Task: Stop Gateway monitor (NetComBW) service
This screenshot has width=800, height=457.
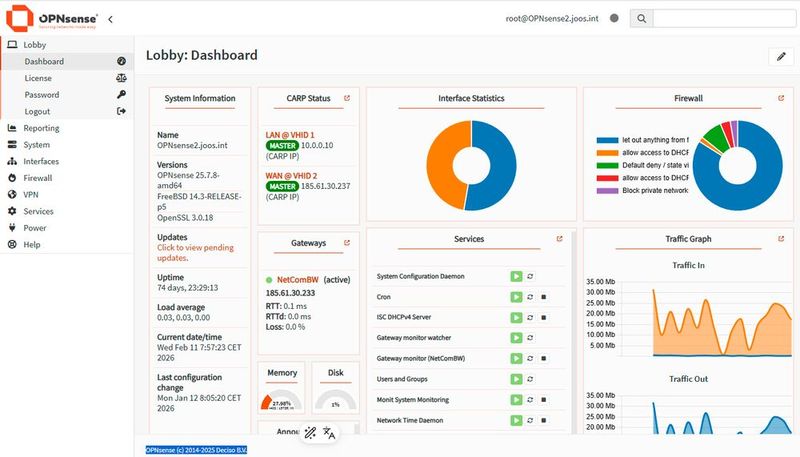Action: [x=544, y=359]
